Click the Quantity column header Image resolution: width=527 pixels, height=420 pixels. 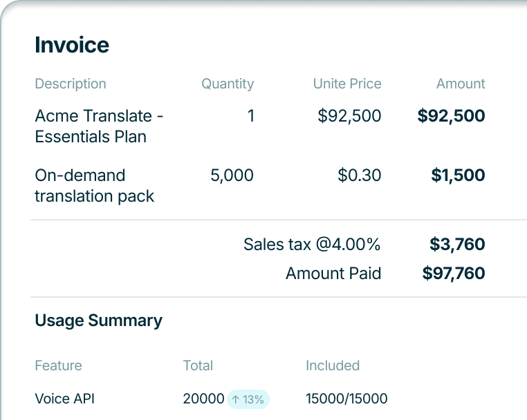228,84
